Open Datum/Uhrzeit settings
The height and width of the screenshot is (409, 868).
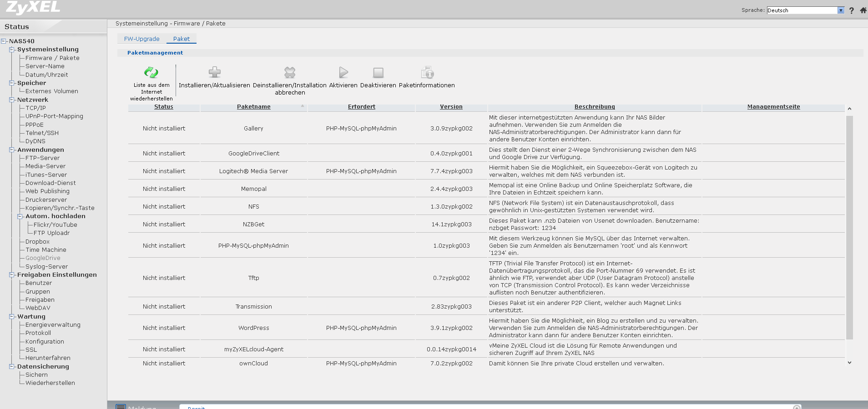(46, 75)
